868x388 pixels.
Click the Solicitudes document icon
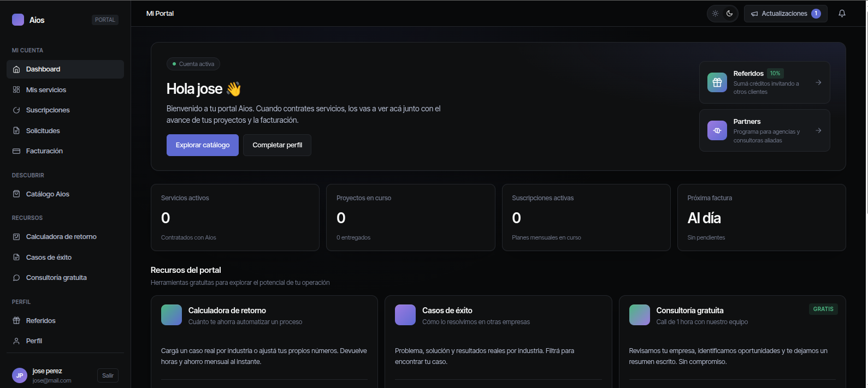pyautogui.click(x=16, y=130)
